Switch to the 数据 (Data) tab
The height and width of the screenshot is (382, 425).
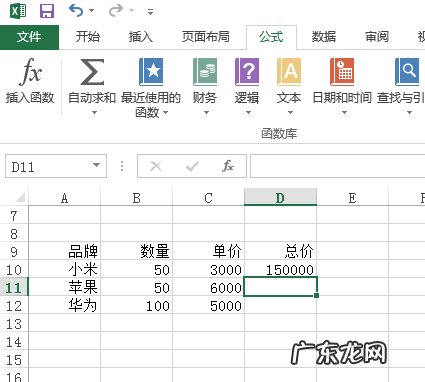point(324,36)
